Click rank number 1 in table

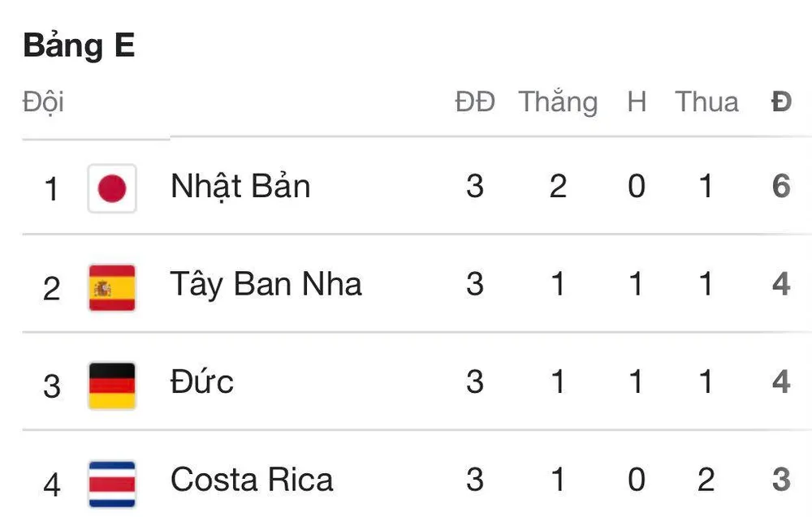click(52, 189)
